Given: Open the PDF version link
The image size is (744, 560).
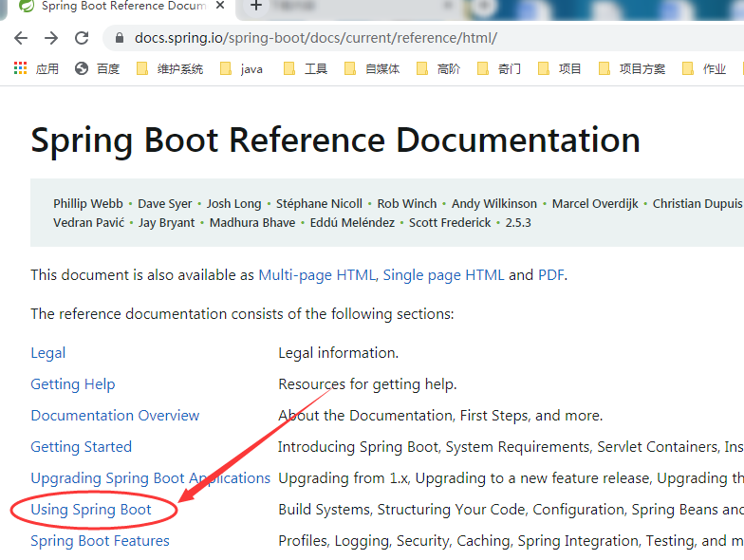Looking at the screenshot, I should 550,275.
